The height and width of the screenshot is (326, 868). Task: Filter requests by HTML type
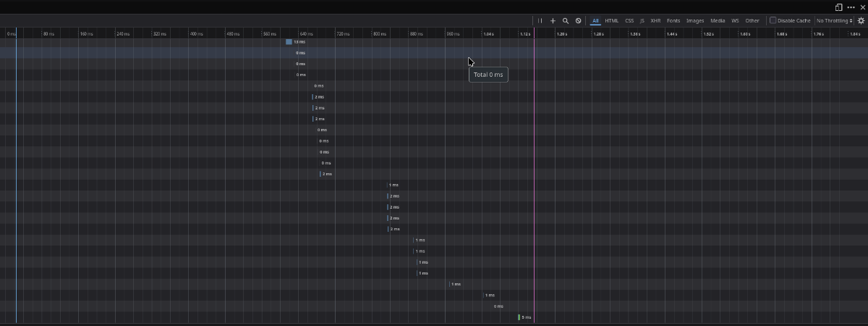(x=612, y=21)
